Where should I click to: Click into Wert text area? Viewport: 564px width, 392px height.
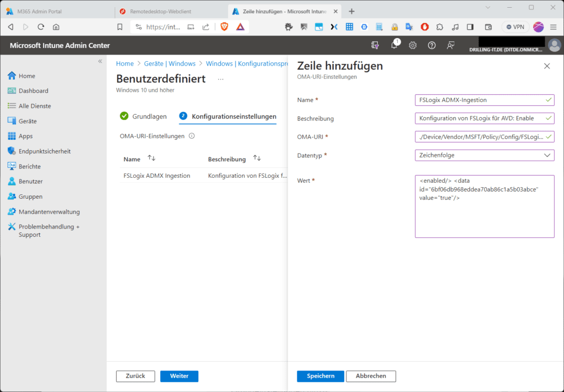(x=484, y=206)
